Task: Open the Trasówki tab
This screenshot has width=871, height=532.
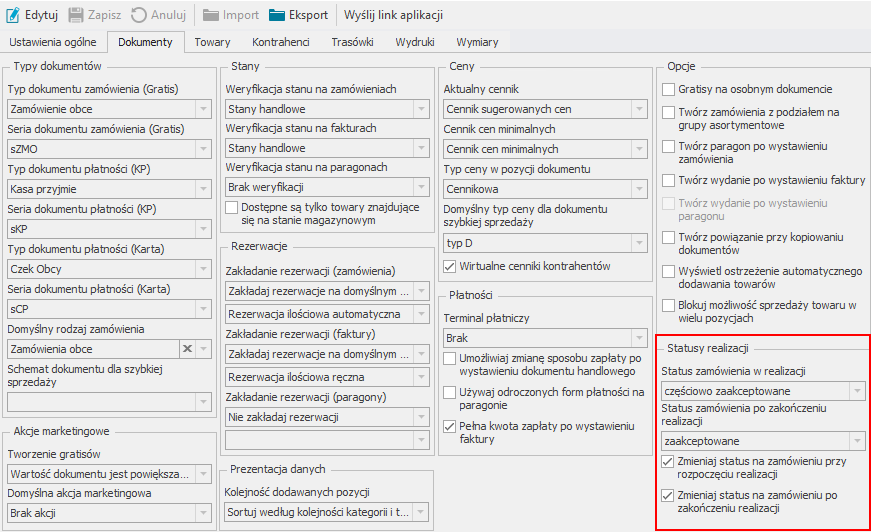Action: (x=352, y=42)
